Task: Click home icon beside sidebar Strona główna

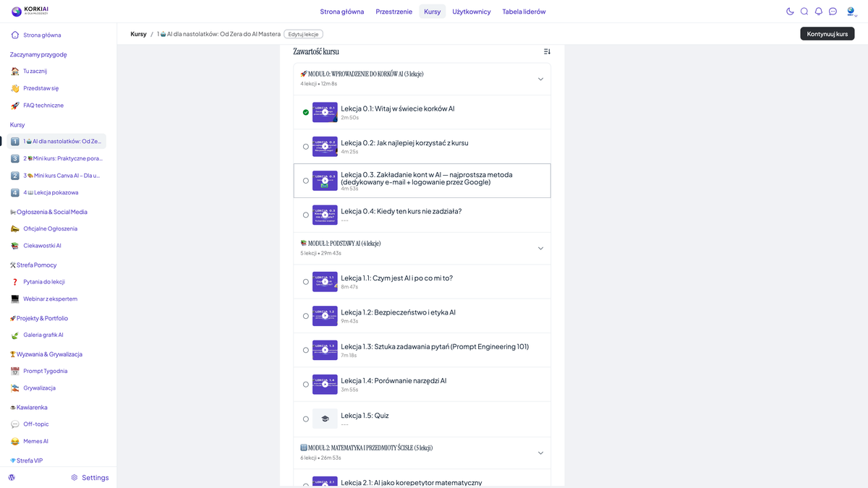Action: click(x=15, y=35)
